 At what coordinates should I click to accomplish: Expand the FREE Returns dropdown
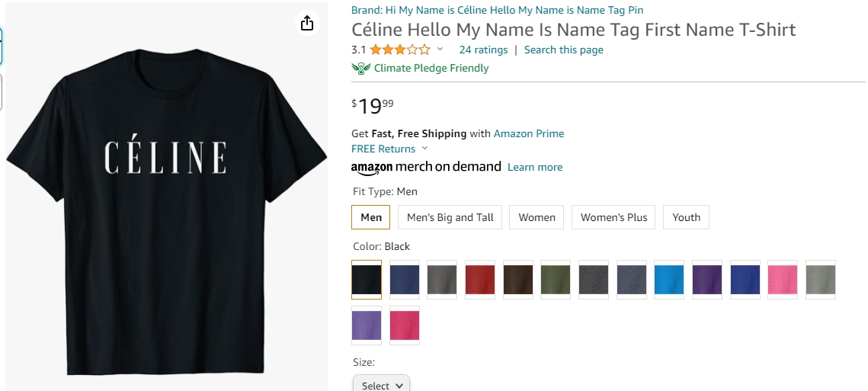(424, 149)
